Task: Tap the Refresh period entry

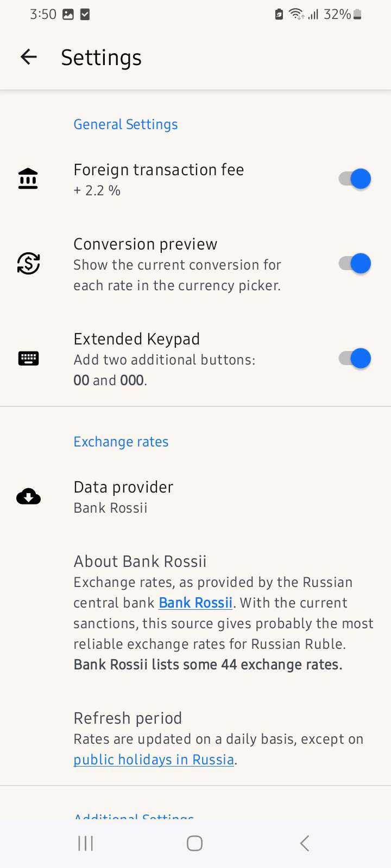Action: click(x=128, y=718)
